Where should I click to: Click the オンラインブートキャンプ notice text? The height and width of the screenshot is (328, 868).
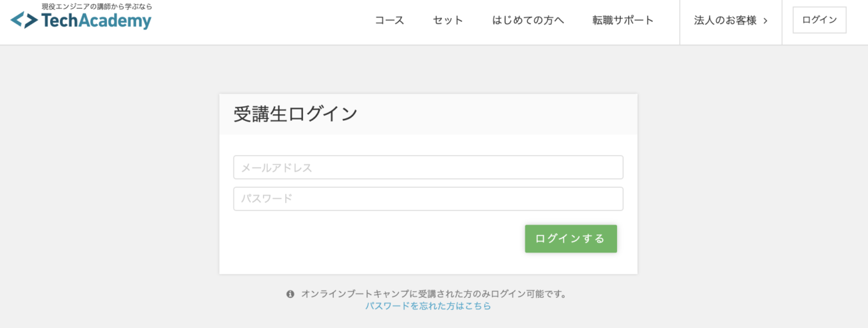434,294
